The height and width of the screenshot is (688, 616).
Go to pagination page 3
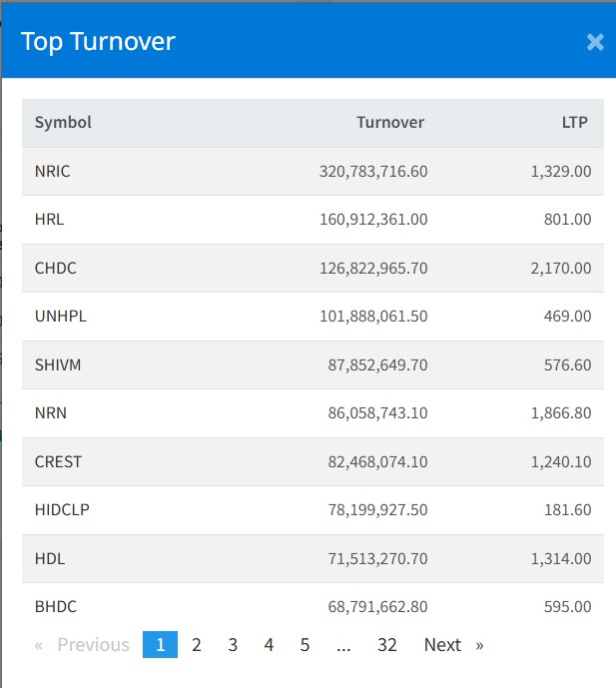233,645
